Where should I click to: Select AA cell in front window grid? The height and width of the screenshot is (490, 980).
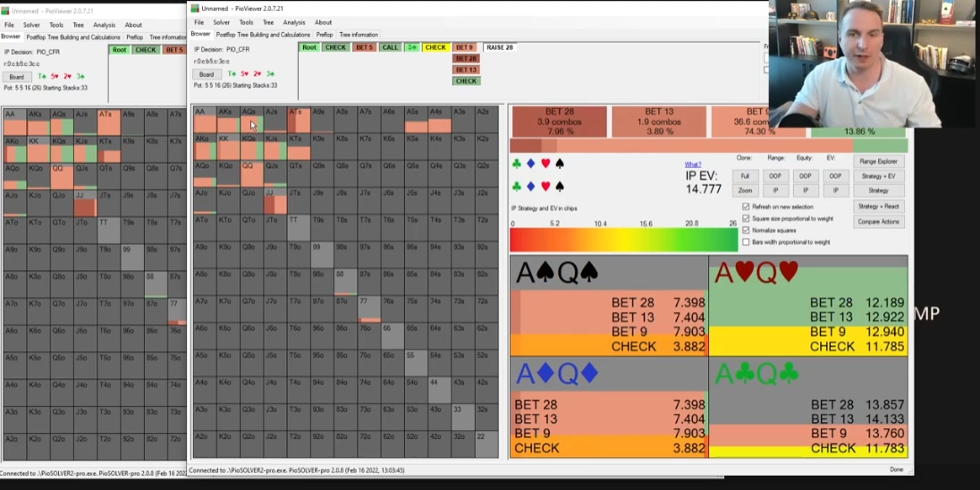coord(205,120)
